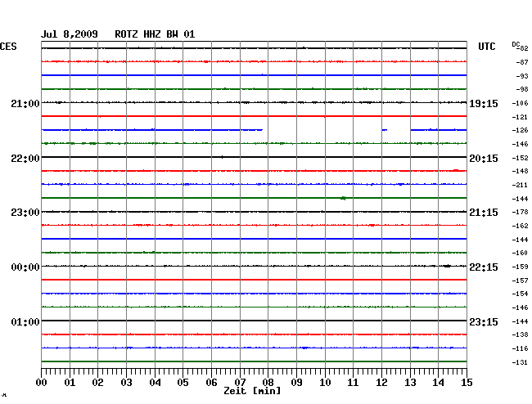Select the DC offset value -159
532x404 pixels.
[520, 267]
